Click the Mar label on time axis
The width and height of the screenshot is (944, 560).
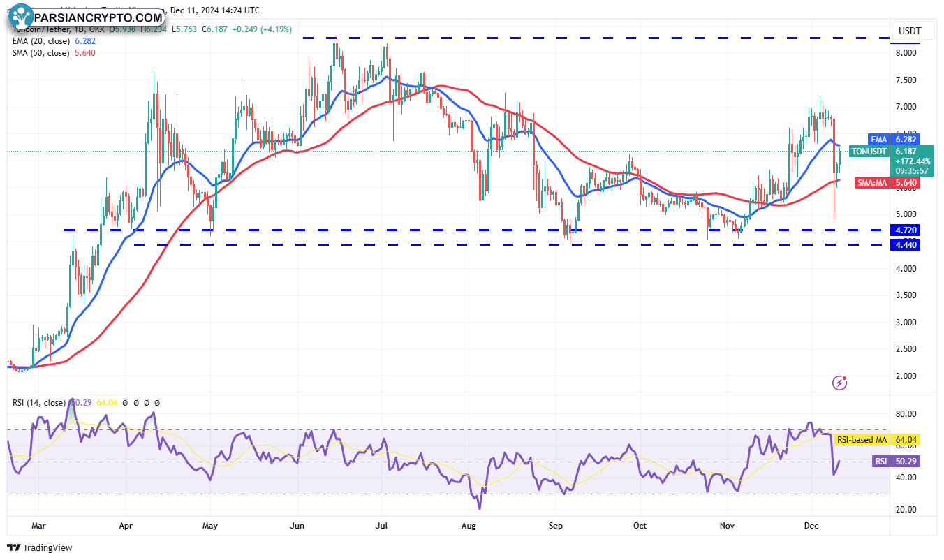click(x=39, y=524)
